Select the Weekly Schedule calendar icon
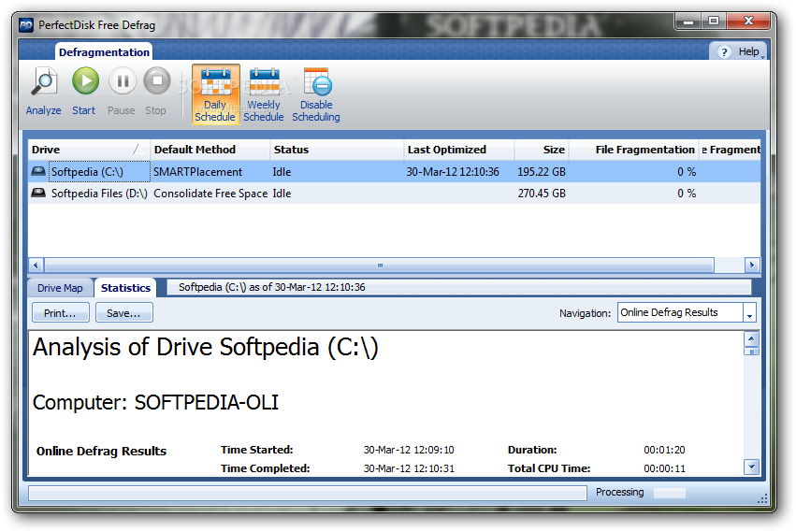 point(264,81)
